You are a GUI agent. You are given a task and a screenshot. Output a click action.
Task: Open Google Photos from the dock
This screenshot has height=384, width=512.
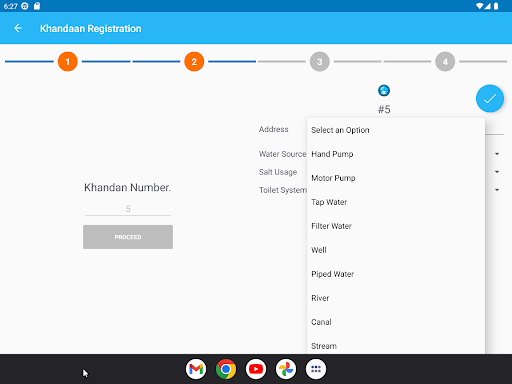tap(286, 369)
